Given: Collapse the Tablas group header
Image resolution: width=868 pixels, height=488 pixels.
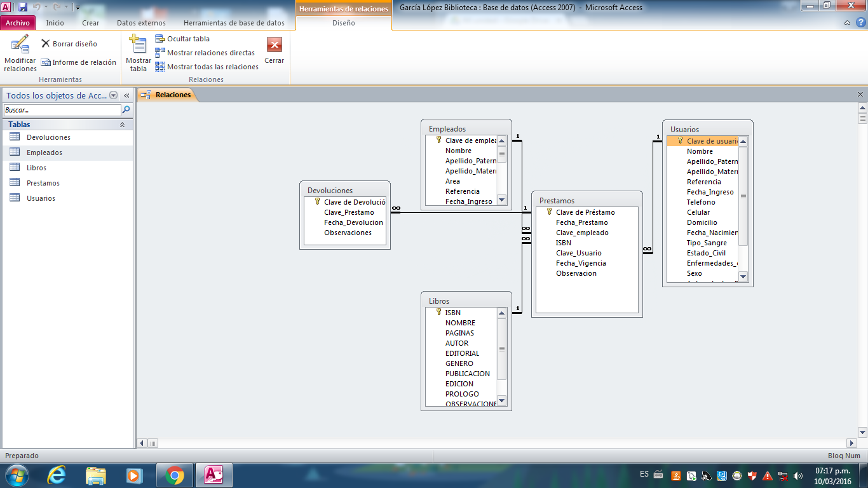Looking at the screenshot, I should pos(122,125).
